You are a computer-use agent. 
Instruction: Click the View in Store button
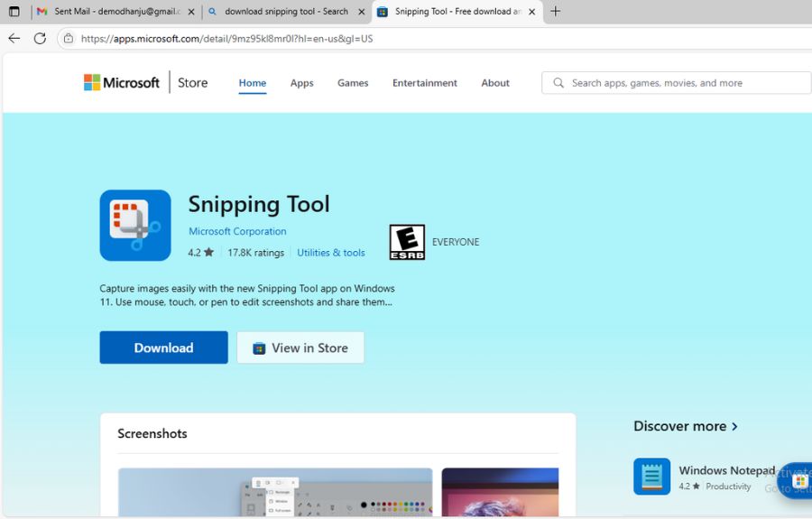pyautogui.click(x=300, y=348)
